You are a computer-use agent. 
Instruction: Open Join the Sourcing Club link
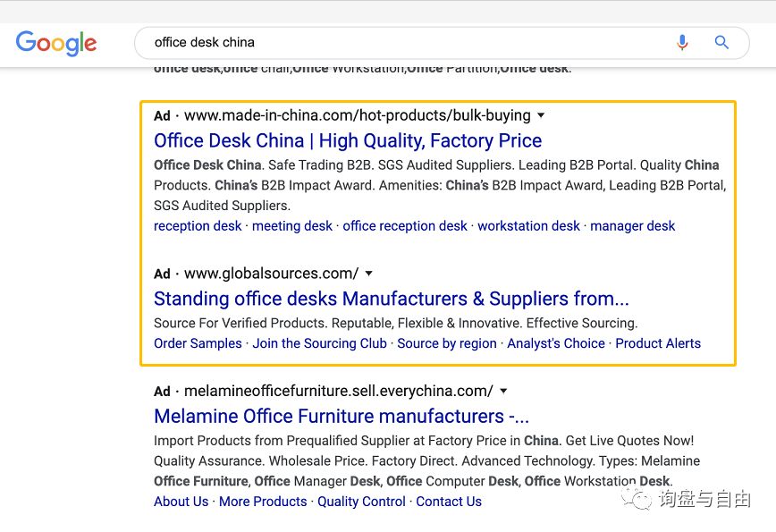319,343
